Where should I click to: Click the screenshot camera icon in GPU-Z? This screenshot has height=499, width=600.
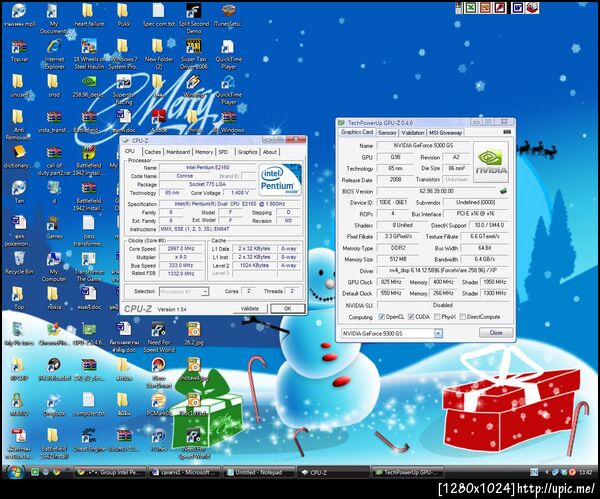(507, 132)
